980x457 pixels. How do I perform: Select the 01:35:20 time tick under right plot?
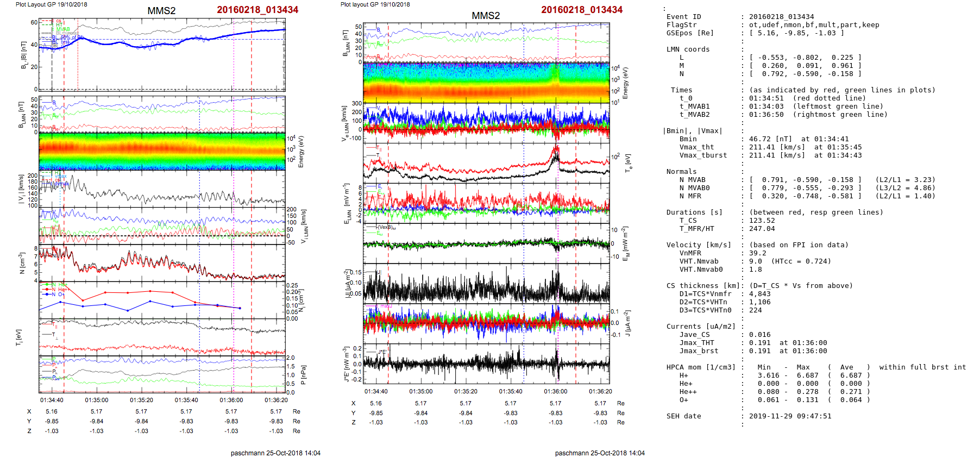coord(466,391)
